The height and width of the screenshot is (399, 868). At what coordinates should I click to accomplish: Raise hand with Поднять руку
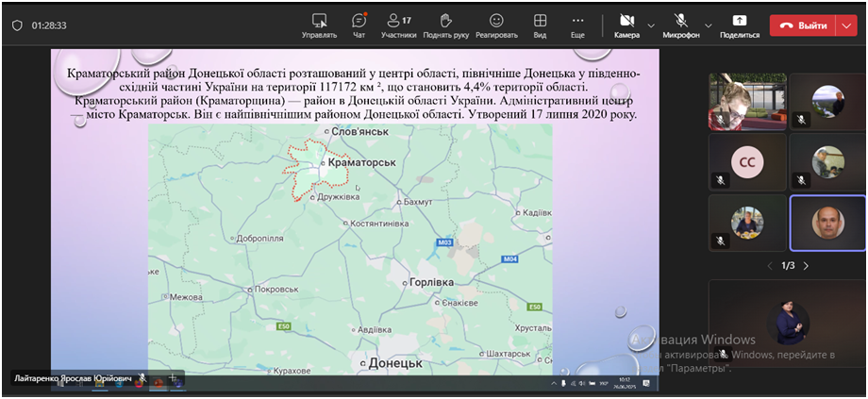click(x=445, y=25)
